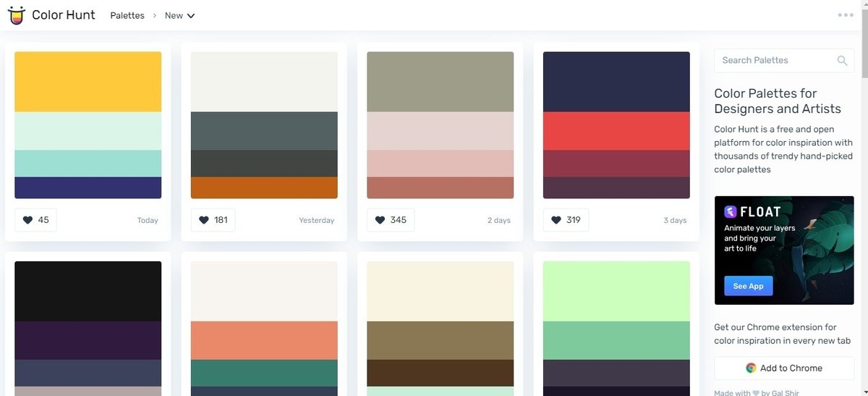Open the Palettes breadcrumb item
Image resolution: width=868 pixels, height=396 pixels.
pos(127,15)
